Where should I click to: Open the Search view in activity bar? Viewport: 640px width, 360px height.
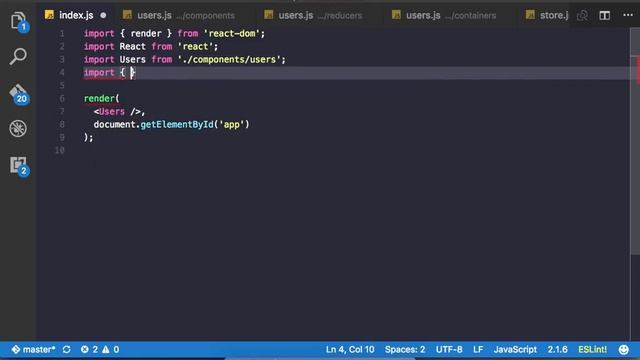pyautogui.click(x=18, y=56)
